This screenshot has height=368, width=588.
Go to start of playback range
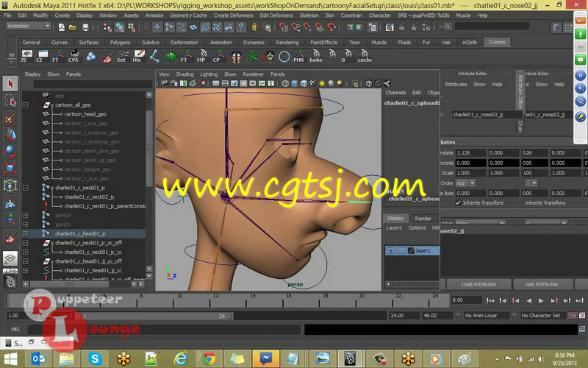tap(490, 300)
